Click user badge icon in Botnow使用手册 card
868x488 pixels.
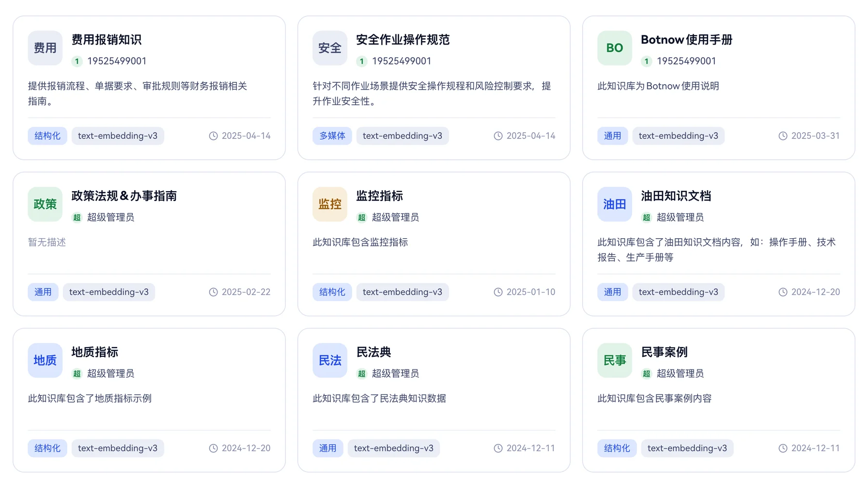click(647, 61)
